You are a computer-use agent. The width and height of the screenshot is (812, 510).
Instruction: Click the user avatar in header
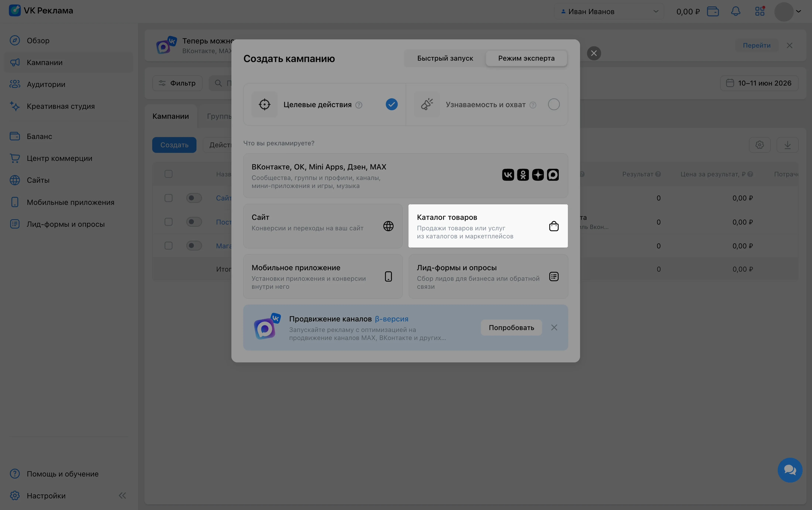coord(783,11)
